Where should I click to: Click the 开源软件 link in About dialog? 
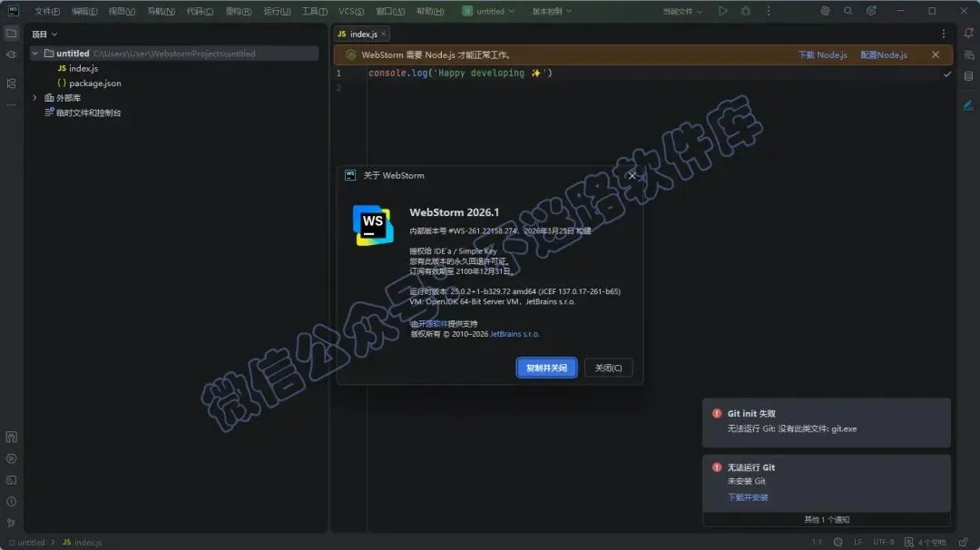(433, 324)
